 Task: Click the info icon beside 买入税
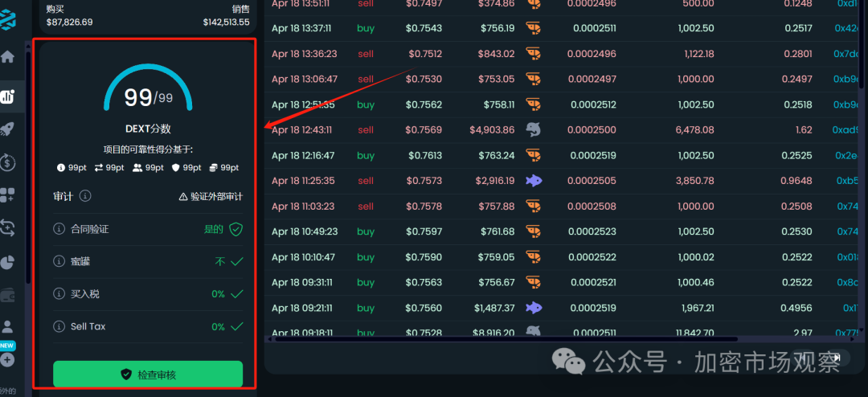point(59,294)
